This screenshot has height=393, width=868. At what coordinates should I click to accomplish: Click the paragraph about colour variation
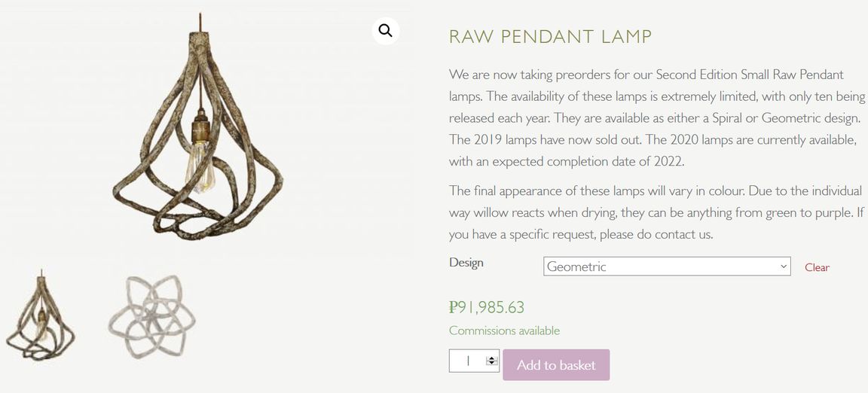point(656,212)
